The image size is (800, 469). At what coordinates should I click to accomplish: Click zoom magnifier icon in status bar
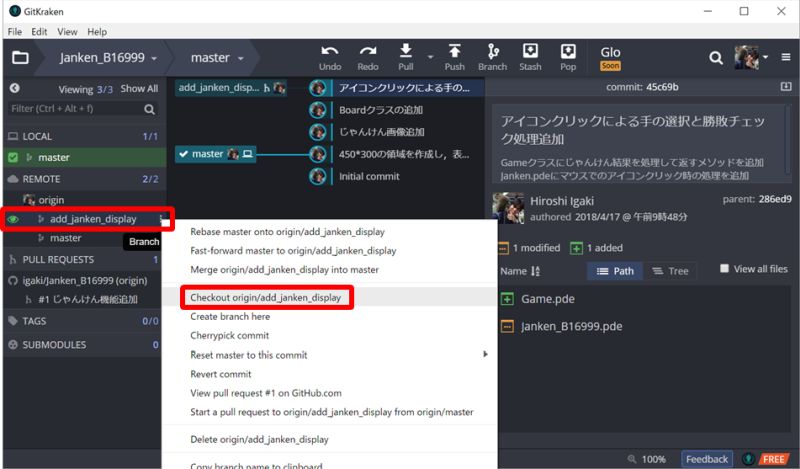pos(632,459)
